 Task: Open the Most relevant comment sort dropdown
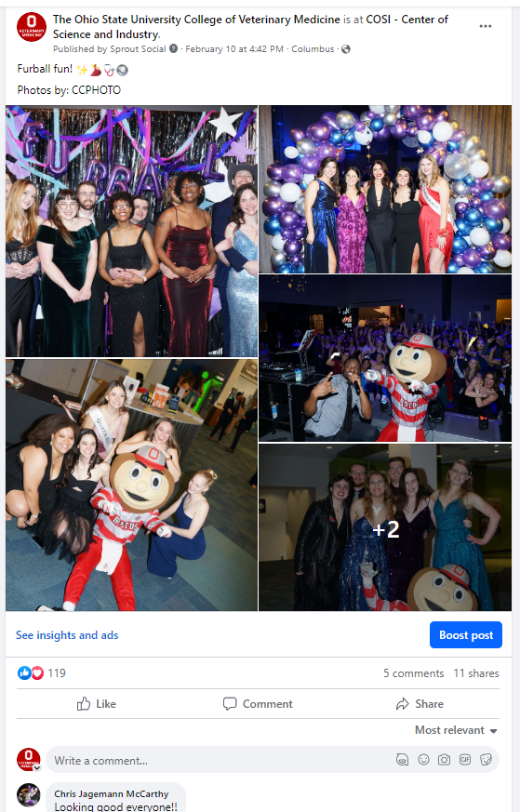click(456, 730)
